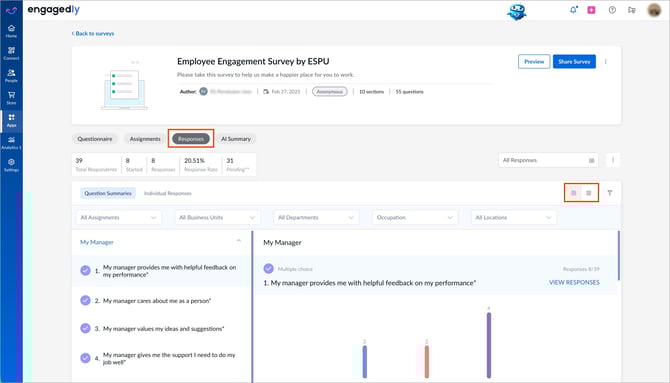The image size is (670, 383).
Task: Open the AI Summary tab
Action: point(236,139)
